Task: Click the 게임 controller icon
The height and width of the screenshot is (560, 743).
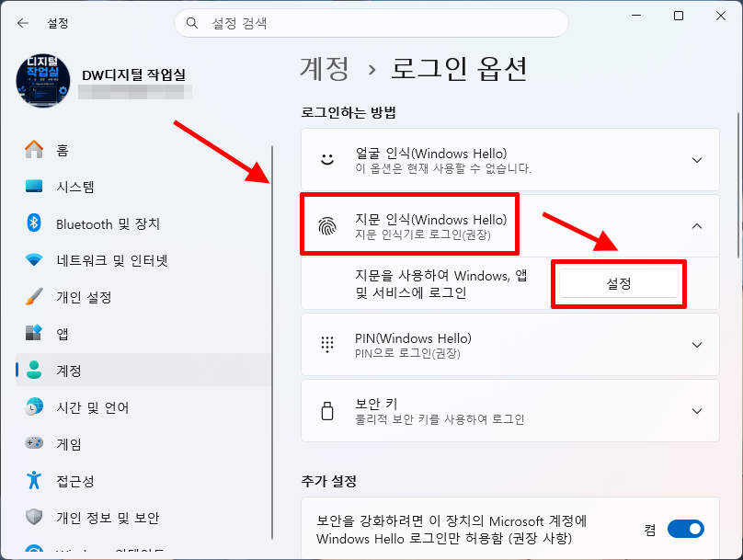Action: click(34, 443)
